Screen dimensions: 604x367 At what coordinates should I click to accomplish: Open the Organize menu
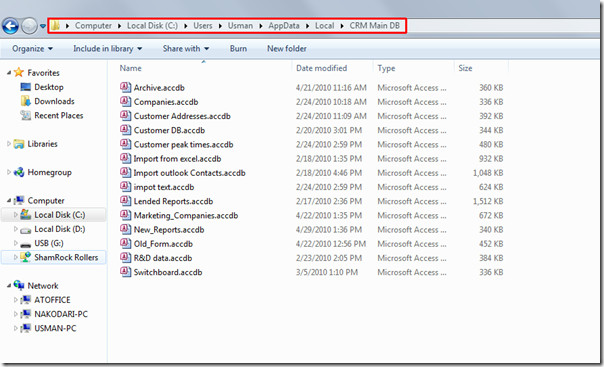[32, 49]
